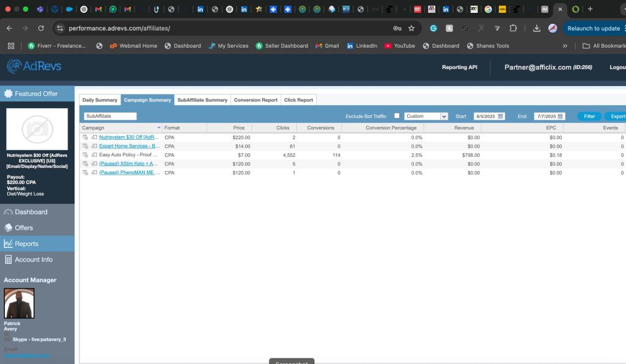The height and width of the screenshot is (364, 626).
Task: Expand the Custom date range dropdown
Action: point(444,116)
